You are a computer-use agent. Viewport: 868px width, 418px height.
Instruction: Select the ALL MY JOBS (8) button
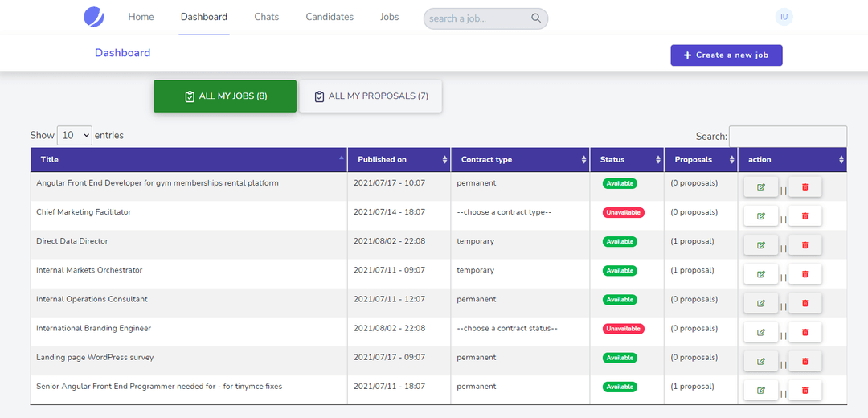[x=225, y=96]
